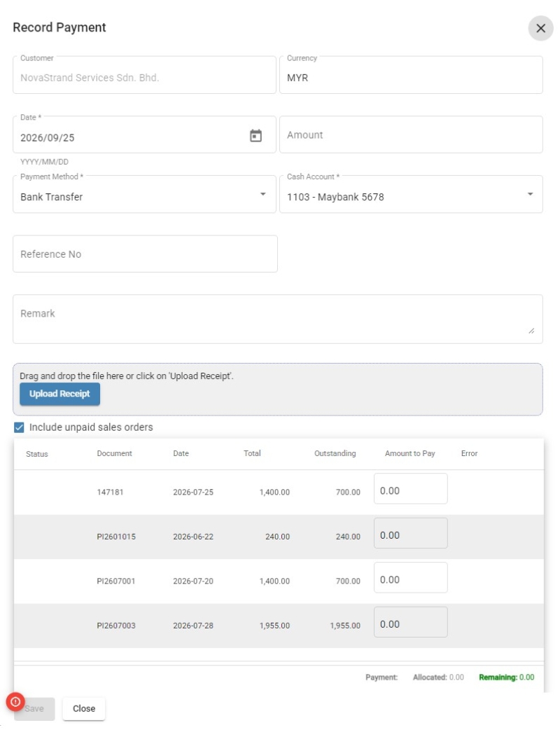Screen dimensions: 560x730
Task: Edit Amount to Pay for PI2607003
Action: (x=411, y=622)
